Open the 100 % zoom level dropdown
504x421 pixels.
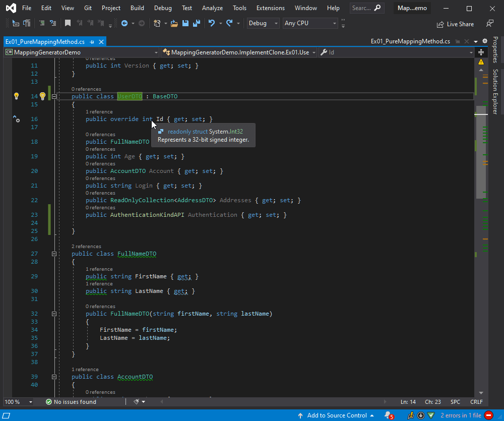click(x=31, y=402)
